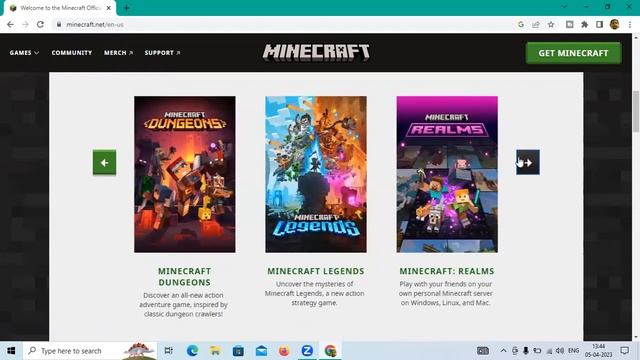Open the MERCH external link
Image resolution: width=640 pixels, height=360 pixels.
tap(118, 53)
